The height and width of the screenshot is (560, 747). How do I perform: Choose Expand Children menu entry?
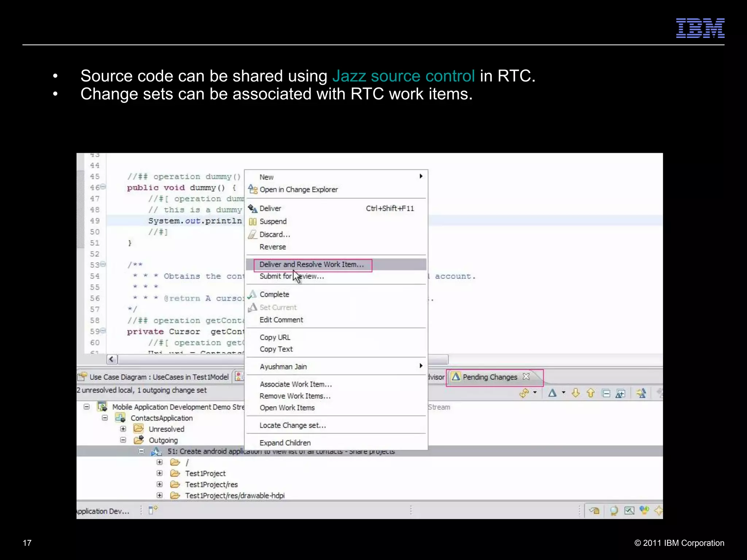[x=336, y=443]
